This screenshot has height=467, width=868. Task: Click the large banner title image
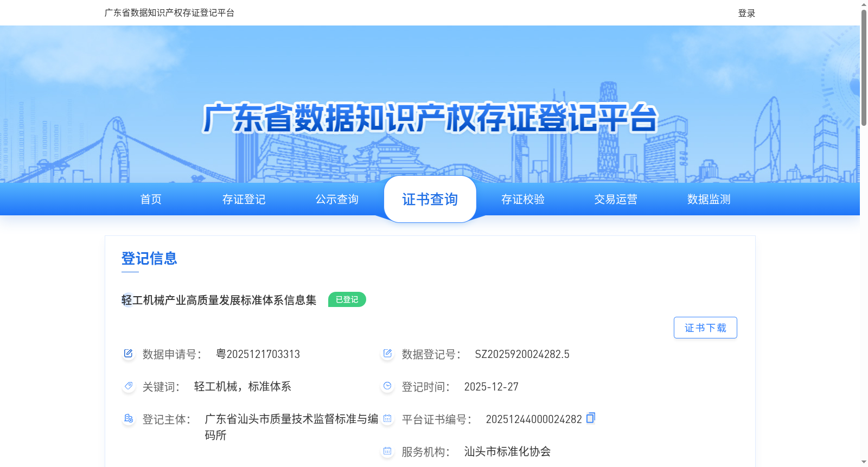(x=430, y=118)
